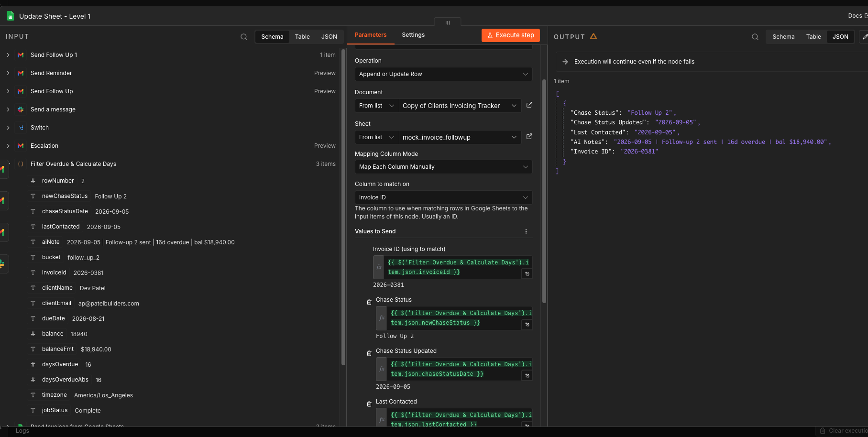Expand the Chase Status expression editor
The height and width of the screenshot is (437, 868).
(x=527, y=325)
